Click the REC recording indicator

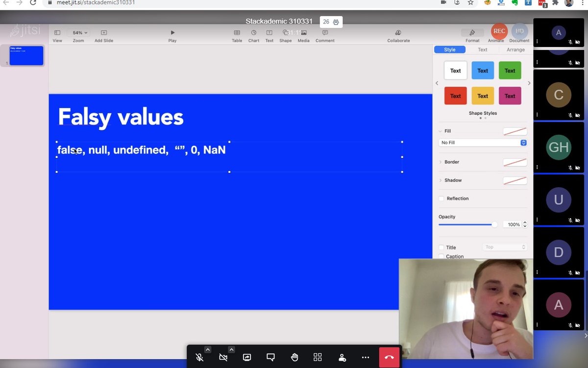click(x=499, y=31)
